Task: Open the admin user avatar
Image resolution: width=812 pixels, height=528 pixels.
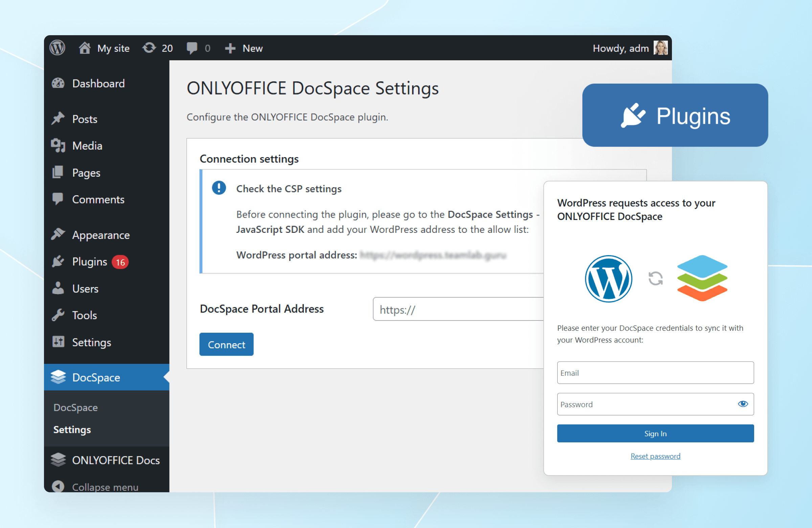Action: coord(660,48)
